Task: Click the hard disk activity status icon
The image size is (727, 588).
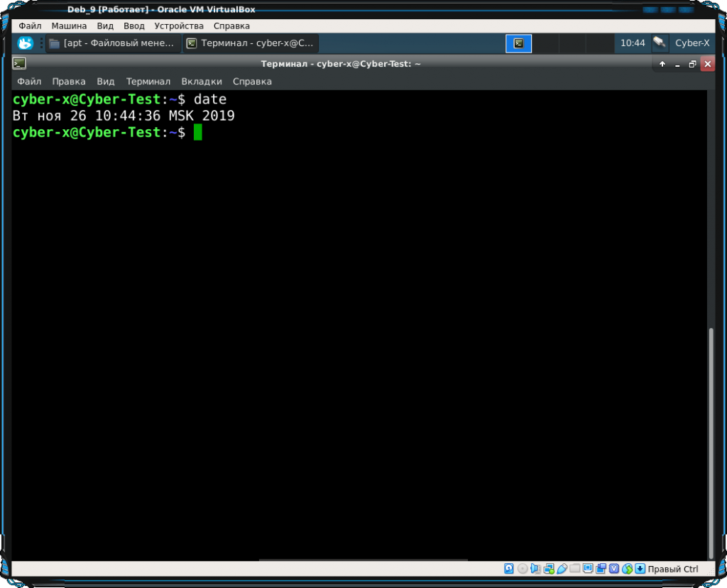Action: point(508,569)
